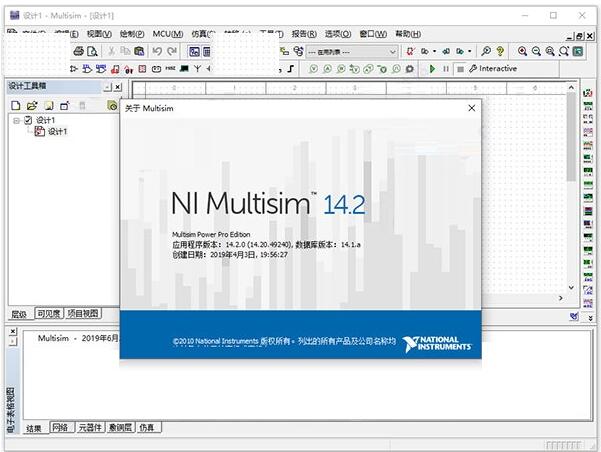Click the Zoom to Fit Sheet icon
The width and height of the screenshot is (601, 452).
click(564, 51)
